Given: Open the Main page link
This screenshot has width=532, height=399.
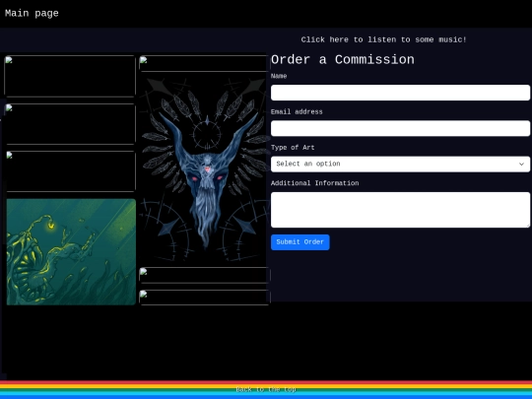Looking at the screenshot, I should [x=32, y=13].
